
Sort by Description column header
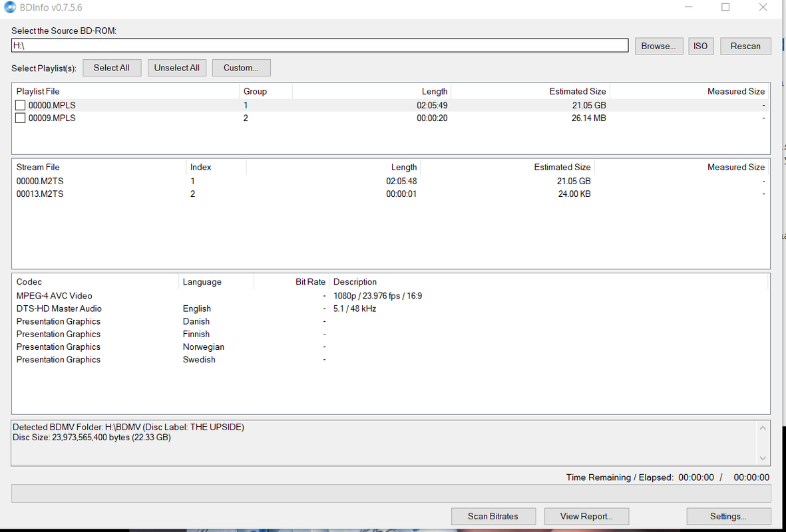coord(548,281)
